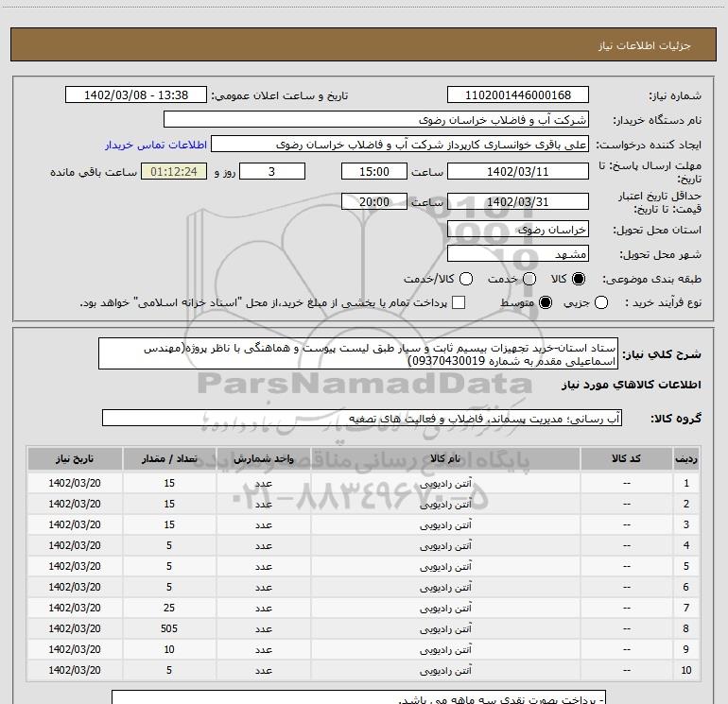Choose the جزیی purchase type radio
728x704 pixels.
point(600,302)
